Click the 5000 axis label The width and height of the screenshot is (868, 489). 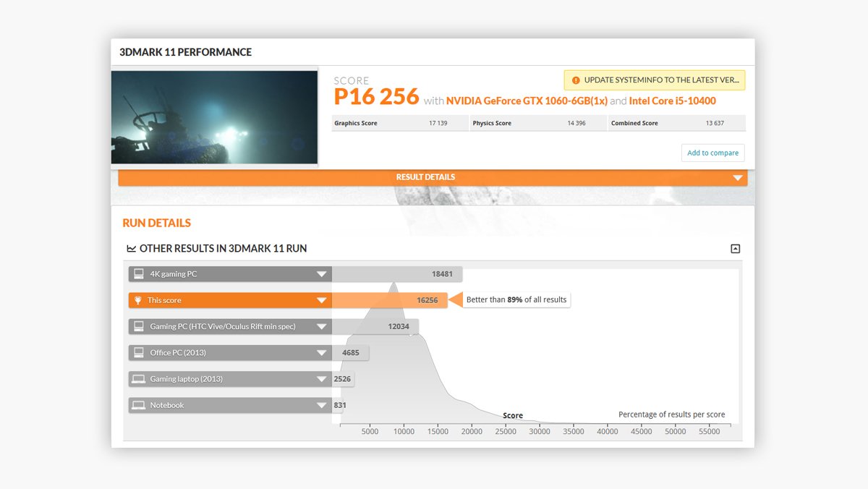370,432
